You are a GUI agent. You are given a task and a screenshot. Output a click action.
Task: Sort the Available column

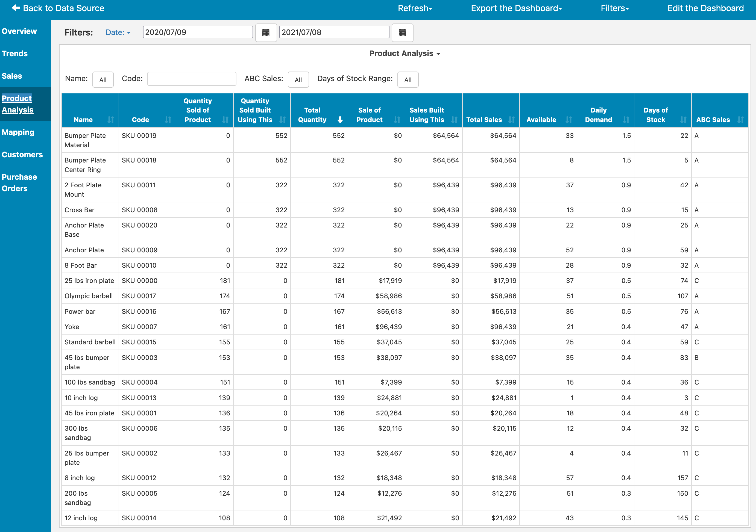(569, 120)
